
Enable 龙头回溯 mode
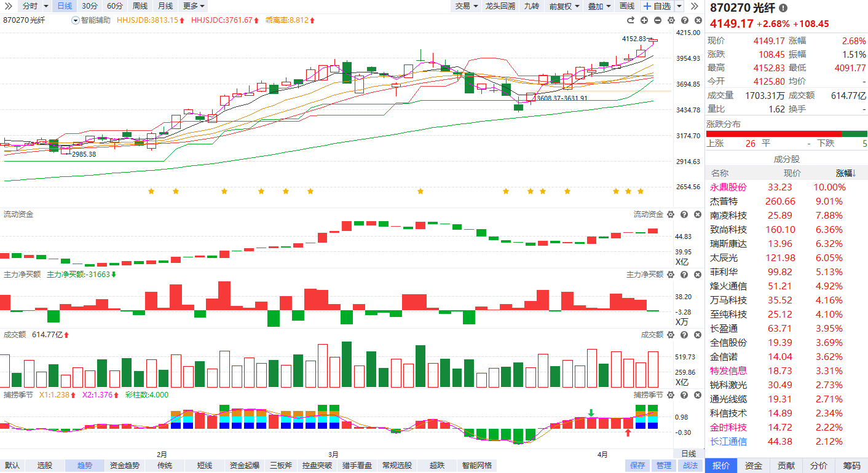(499, 6)
